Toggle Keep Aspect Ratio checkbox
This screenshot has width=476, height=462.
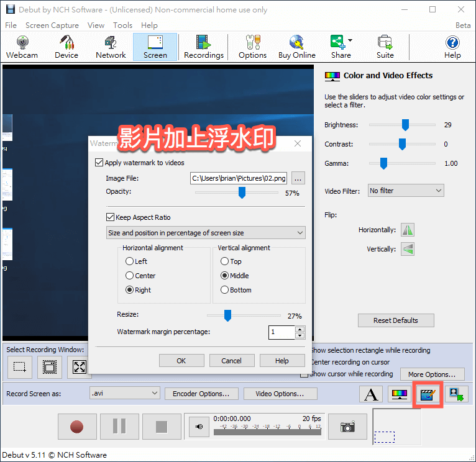click(111, 217)
